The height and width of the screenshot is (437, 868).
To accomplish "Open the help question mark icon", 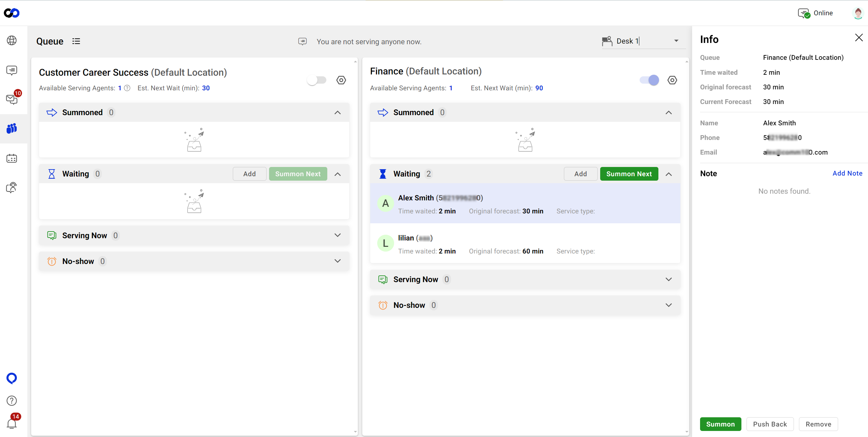I will pos(12,401).
